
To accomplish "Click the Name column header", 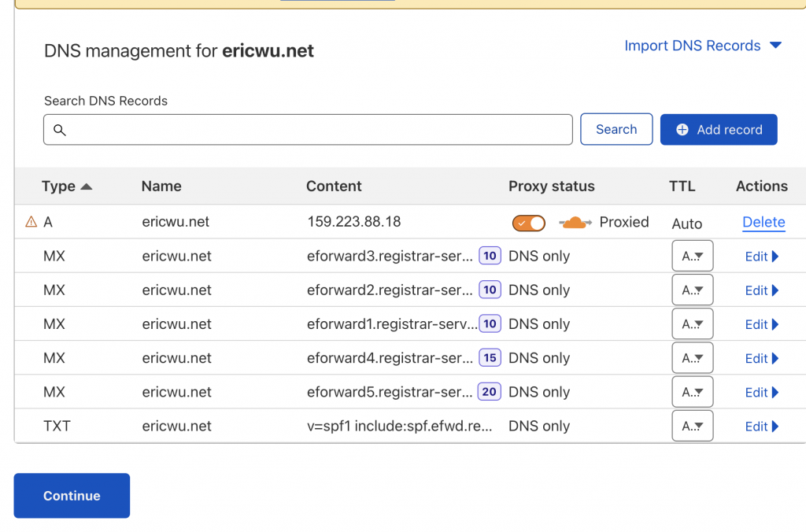I will [x=161, y=186].
